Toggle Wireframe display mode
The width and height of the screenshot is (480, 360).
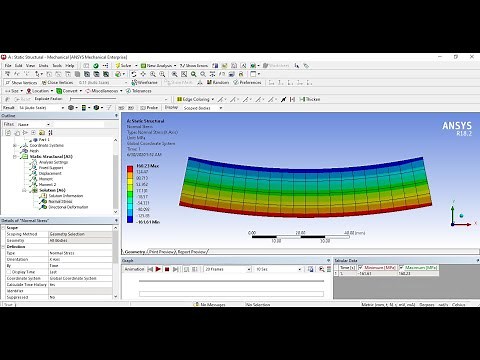(144, 82)
